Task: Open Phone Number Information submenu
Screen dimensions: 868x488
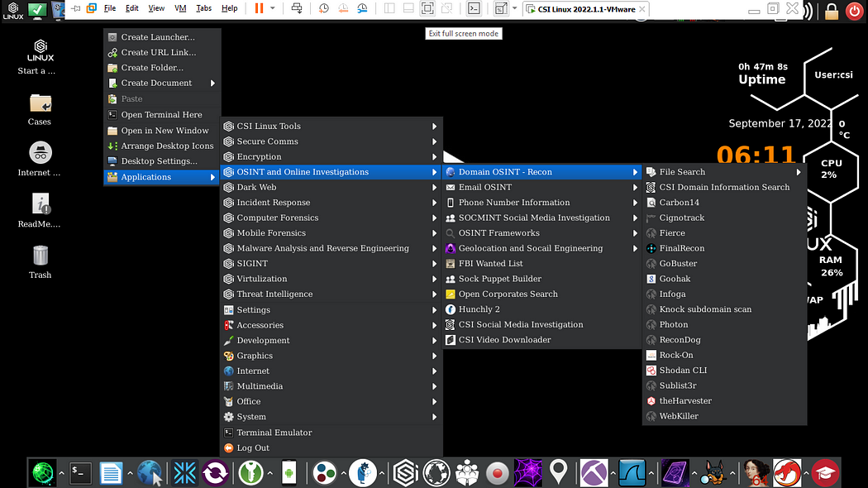Action: 542,203
